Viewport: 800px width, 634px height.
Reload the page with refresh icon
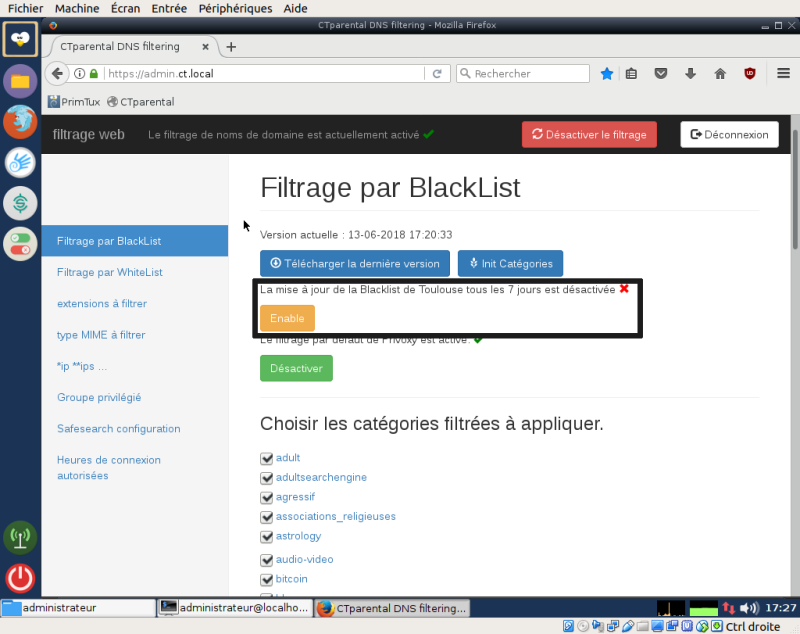[x=437, y=73]
